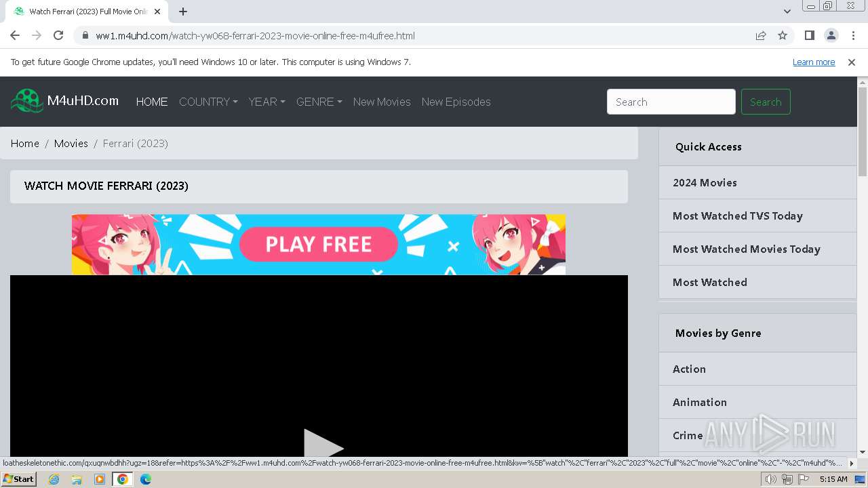Click Learn more link in update bar

(814, 62)
